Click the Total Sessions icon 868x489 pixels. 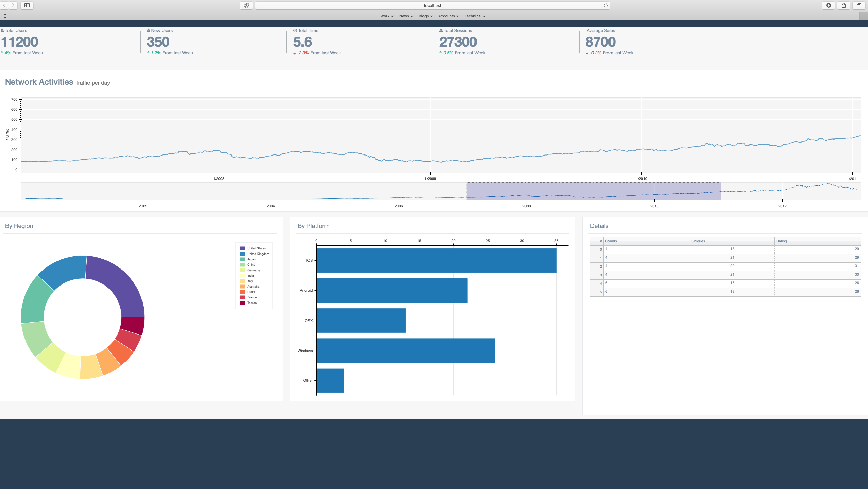tap(441, 30)
